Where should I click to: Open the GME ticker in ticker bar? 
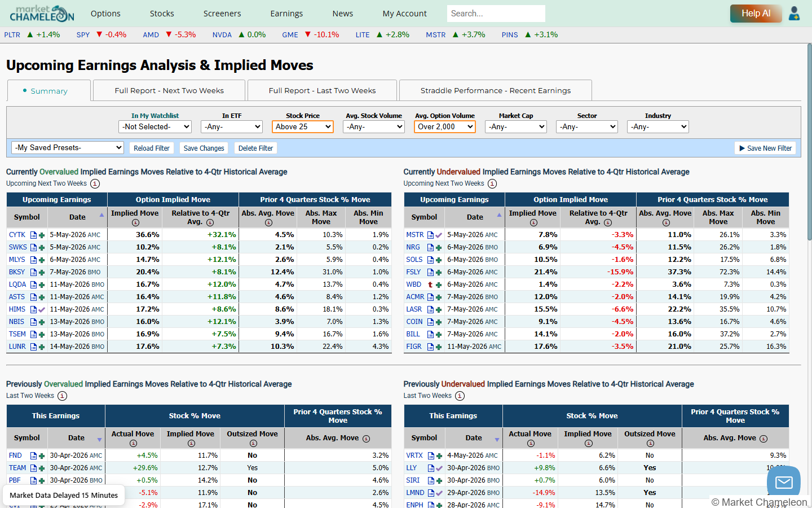(x=290, y=35)
